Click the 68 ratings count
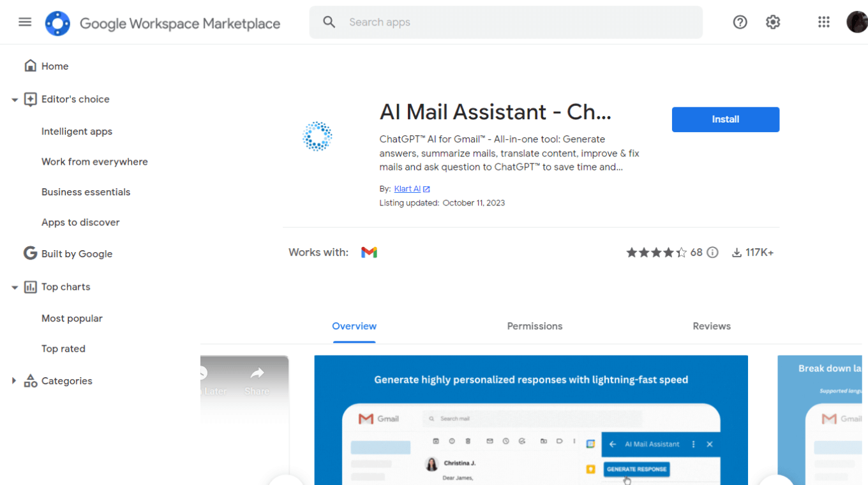 tap(696, 253)
